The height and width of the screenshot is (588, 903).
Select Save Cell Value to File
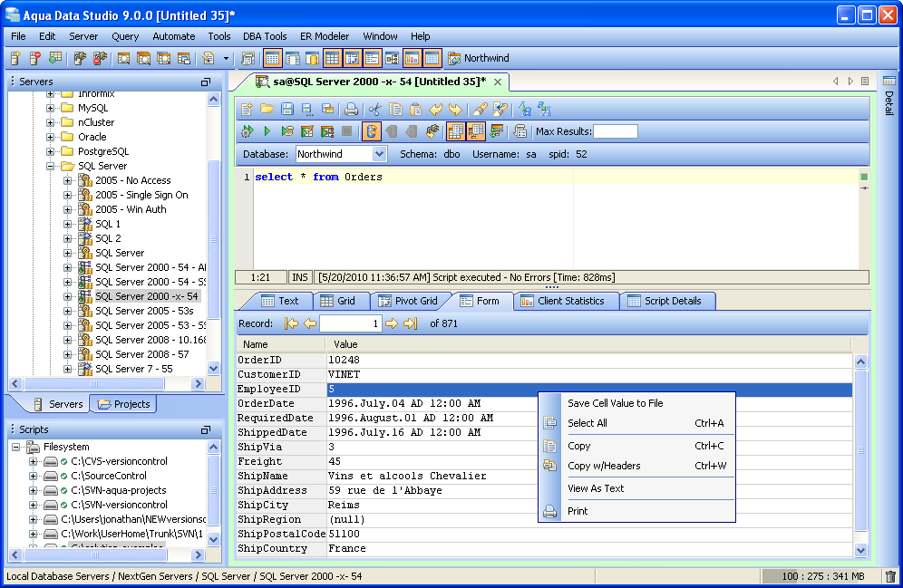click(x=615, y=403)
